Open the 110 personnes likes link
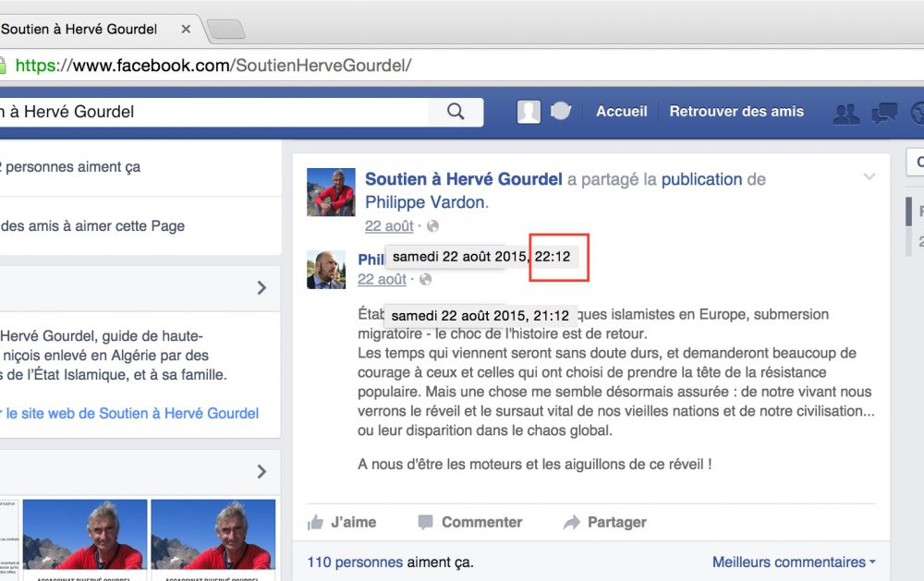This screenshot has height=581, width=924. [356, 563]
